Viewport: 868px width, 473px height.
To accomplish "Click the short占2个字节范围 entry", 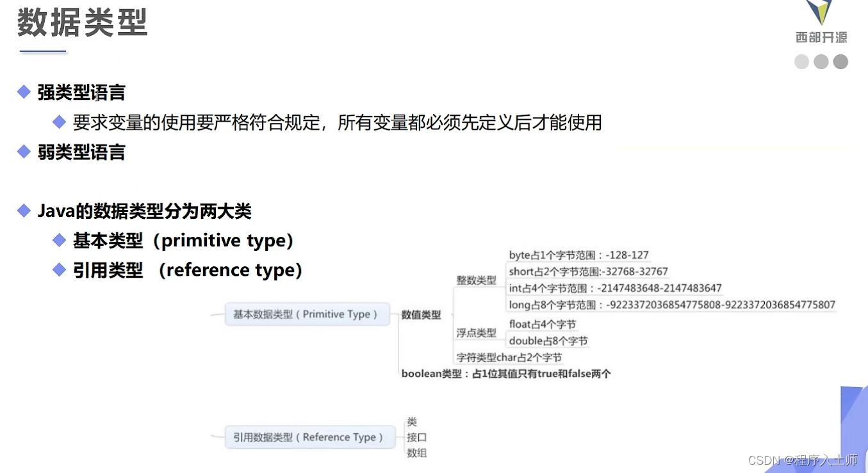I will pos(589,271).
